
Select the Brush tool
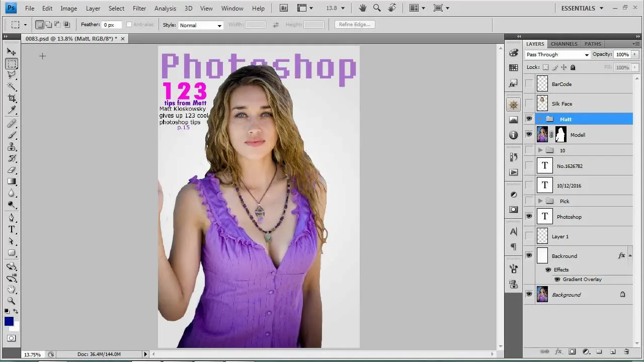click(12, 135)
